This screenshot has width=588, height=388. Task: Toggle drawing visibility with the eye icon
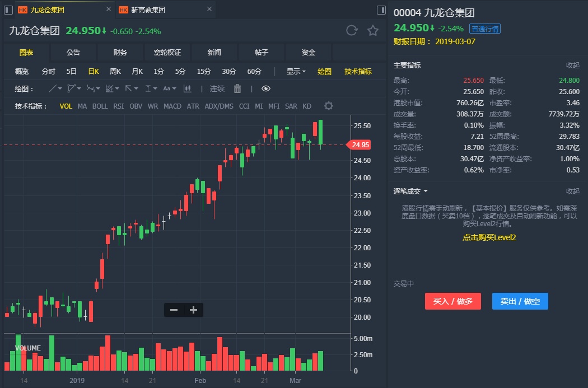pos(266,88)
